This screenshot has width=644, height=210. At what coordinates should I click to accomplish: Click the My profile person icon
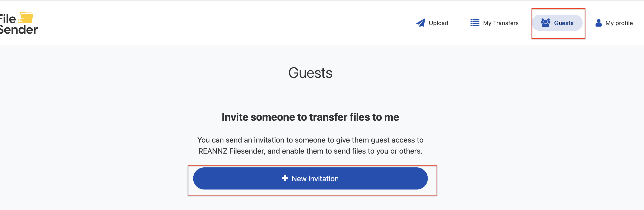[x=598, y=23]
